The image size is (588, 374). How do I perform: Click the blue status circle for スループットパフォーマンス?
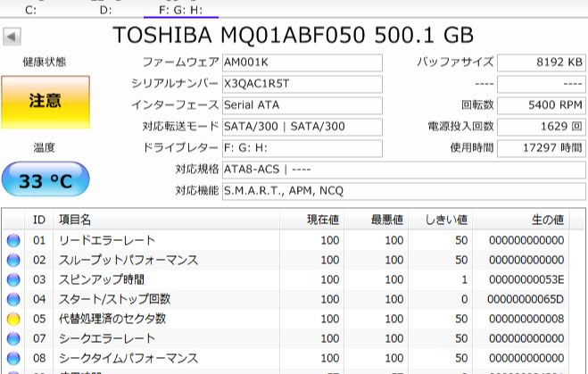[13, 260]
